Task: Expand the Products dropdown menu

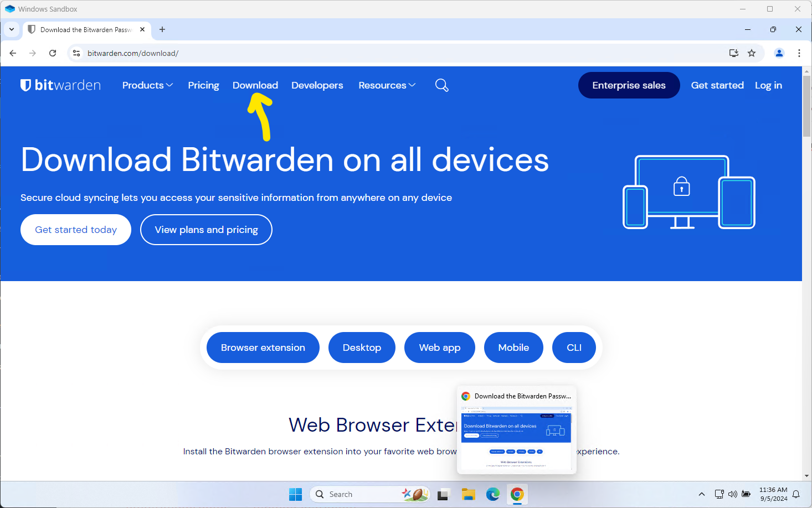Action: [147, 85]
